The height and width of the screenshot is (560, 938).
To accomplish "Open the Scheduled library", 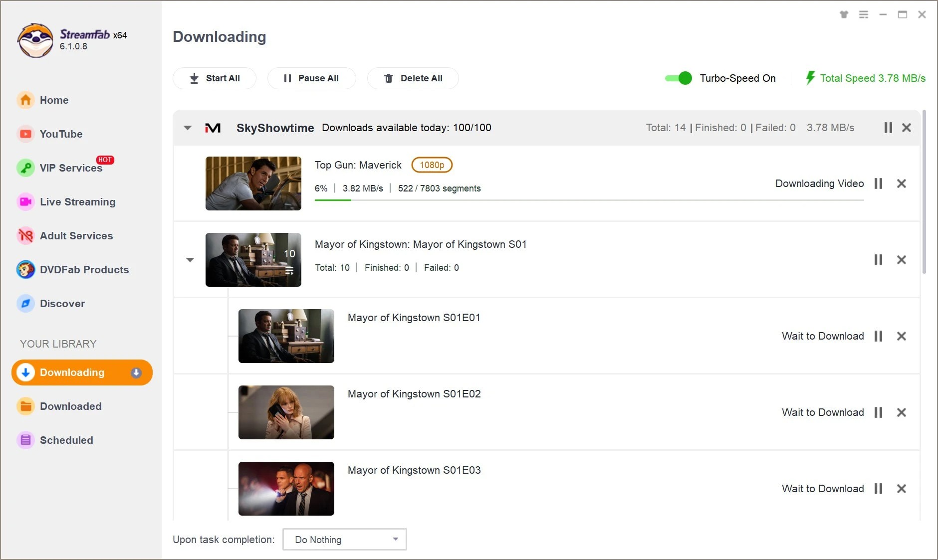I will tap(55, 440).
